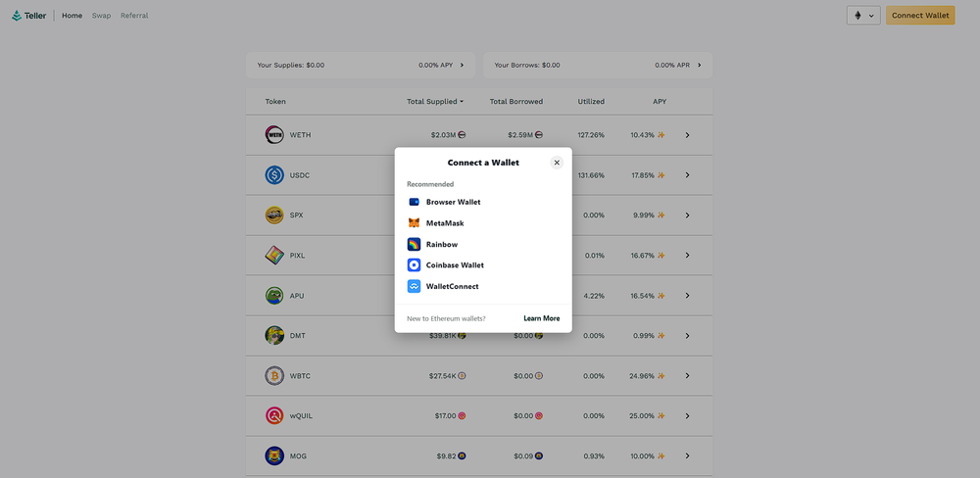Screen dimensions: 980x478
Task: Expand the MOG row chevron
Action: click(687, 455)
